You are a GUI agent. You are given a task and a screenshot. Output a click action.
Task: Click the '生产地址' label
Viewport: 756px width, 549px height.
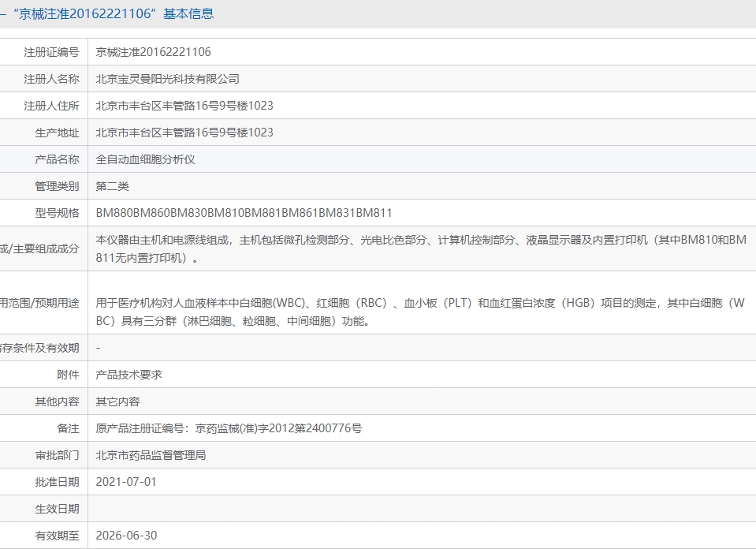57,133
